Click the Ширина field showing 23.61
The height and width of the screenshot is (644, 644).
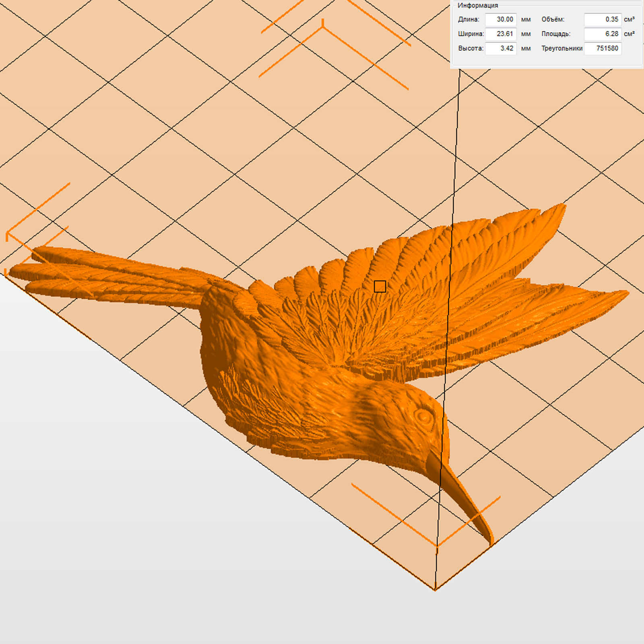click(500, 34)
